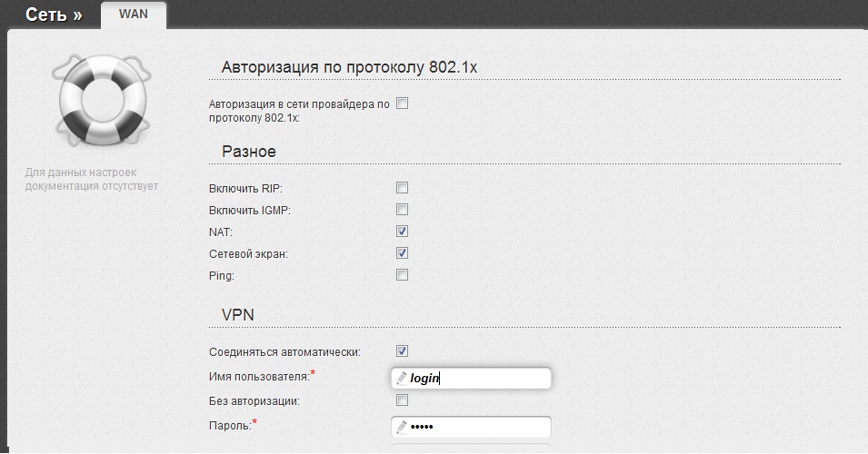868x454 pixels.
Task: Click the pencil icon in username field
Action: tap(400, 378)
